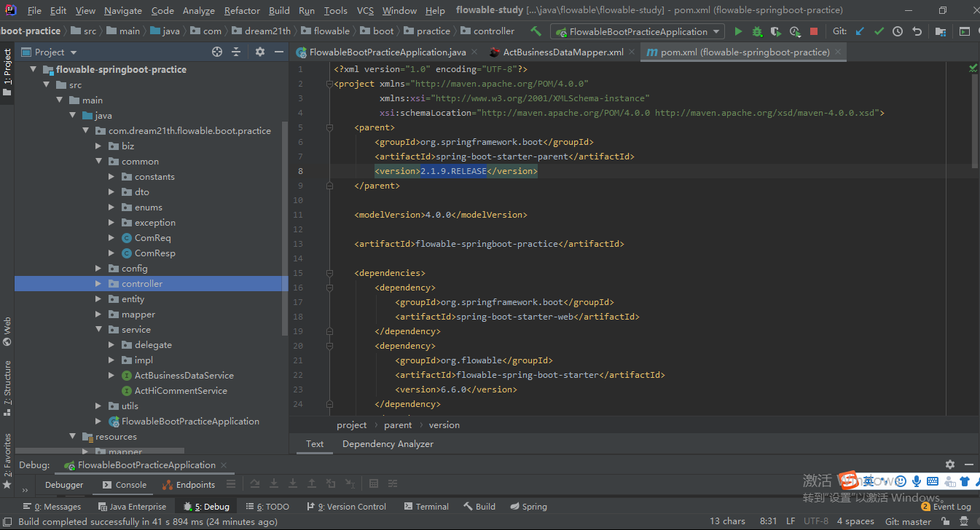
Task: Run FlowableBootPracticeApplication with the green Run icon
Action: tap(738, 31)
